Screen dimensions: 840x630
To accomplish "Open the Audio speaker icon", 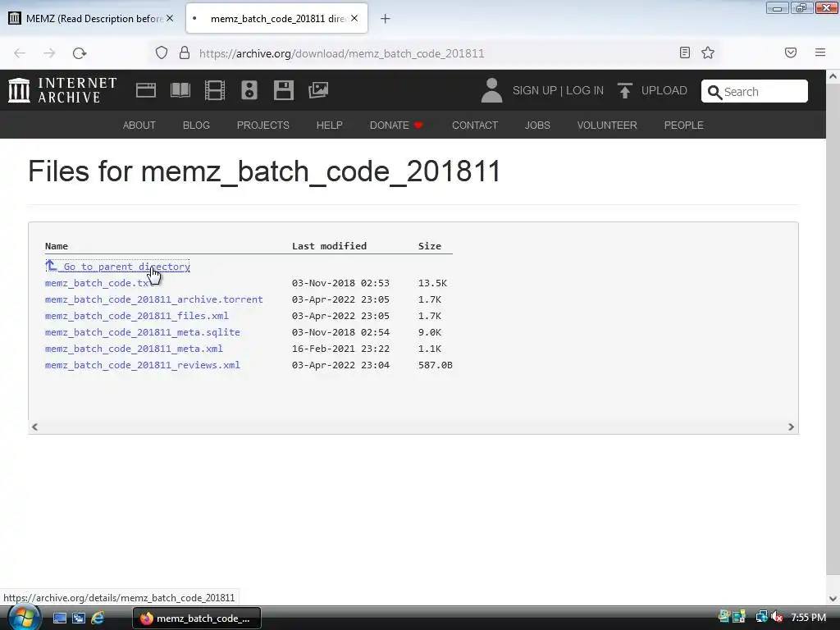I will (x=249, y=90).
